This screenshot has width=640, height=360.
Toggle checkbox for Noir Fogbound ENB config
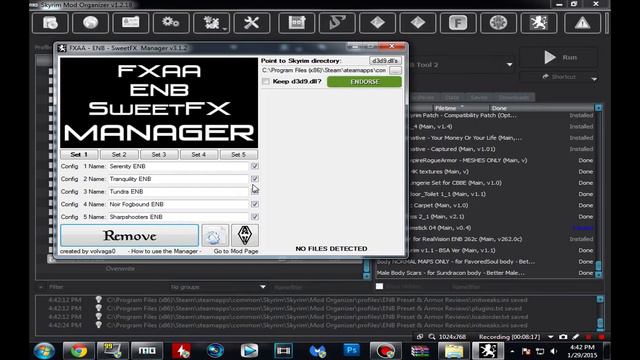click(x=255, y=204)
